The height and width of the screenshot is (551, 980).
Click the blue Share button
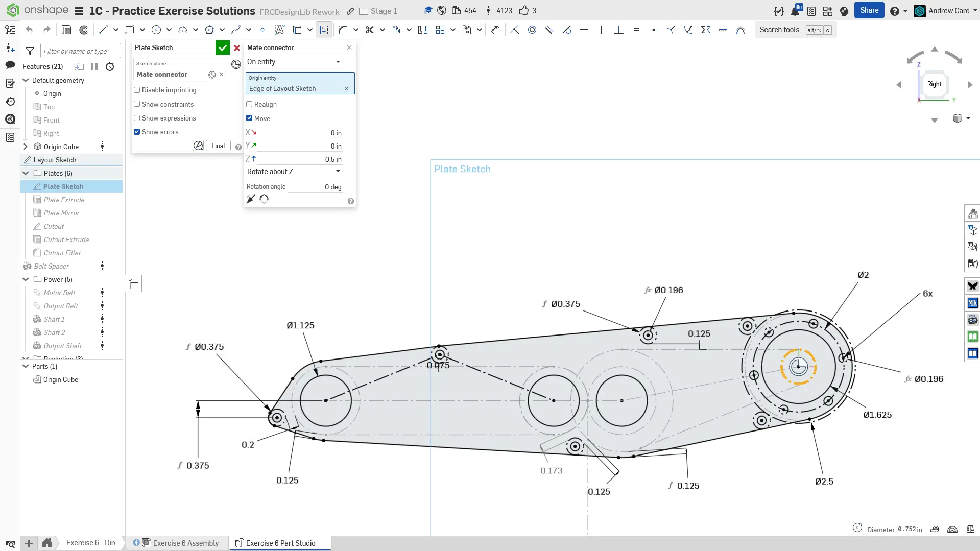click(869, 10)
